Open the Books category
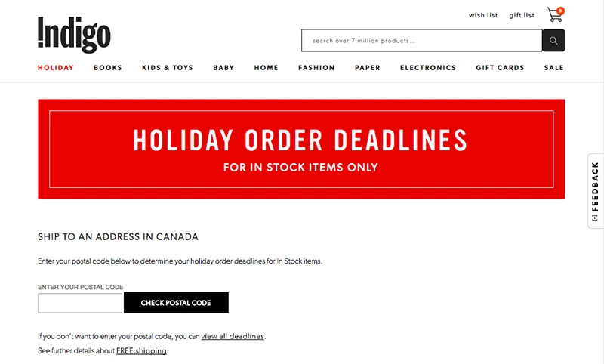 coord(108,68)
